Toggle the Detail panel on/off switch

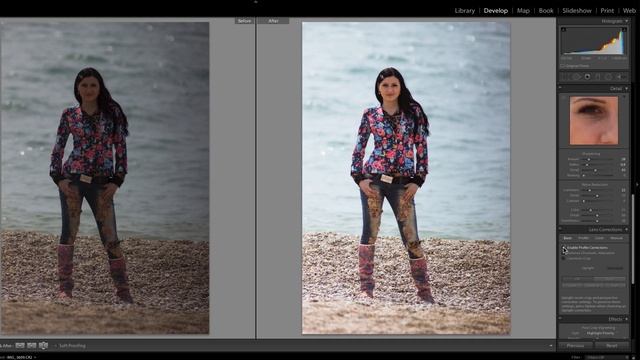560,87
